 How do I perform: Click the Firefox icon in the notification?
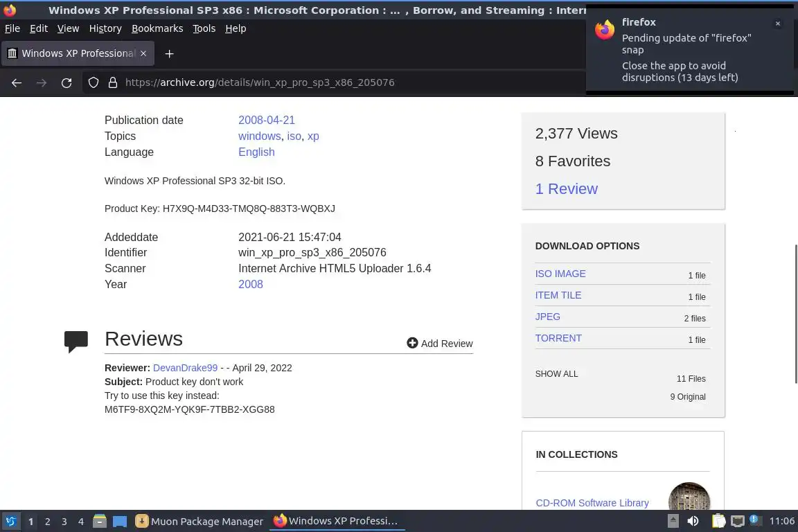pyautogui.click(x=605, y=30)
